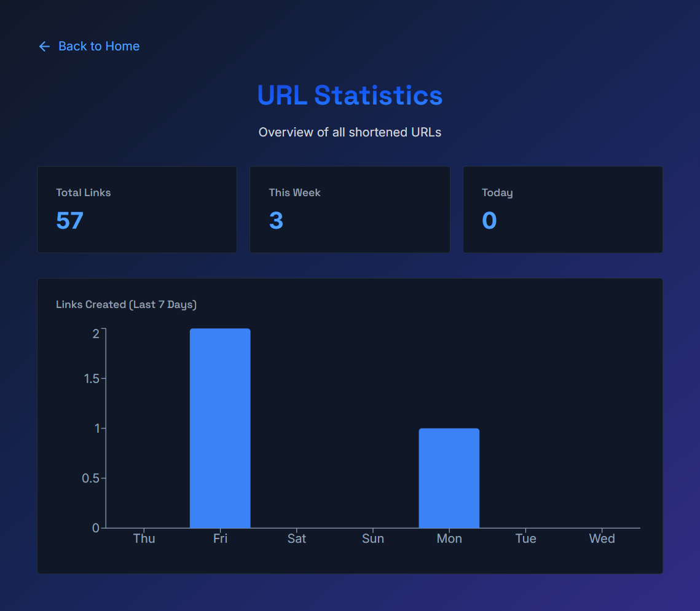Viewport: 700px width, 611px height.
Task: Open the Back to Home link
Action: click(98, 46)
